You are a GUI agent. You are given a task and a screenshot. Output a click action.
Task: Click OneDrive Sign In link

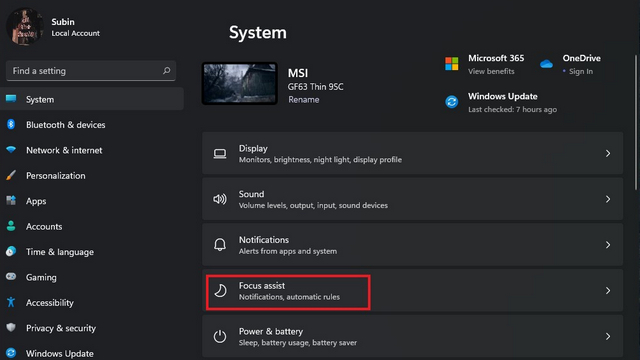[x=581, y=71]
